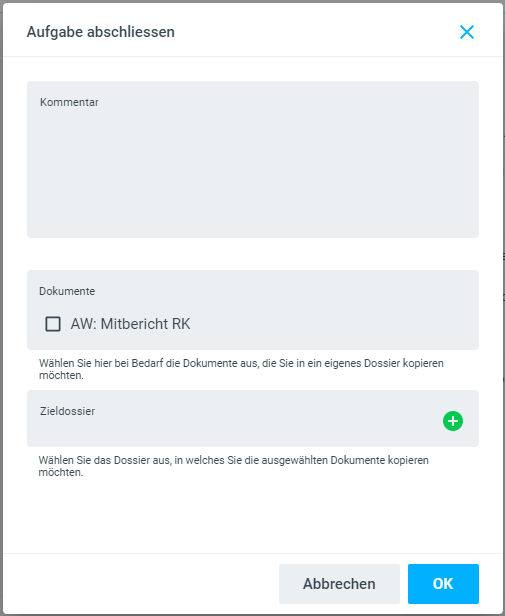Viewport: 505px width, 616px height.
Task: Click the Aufgabe abschliessen dialog title
Action: 101,32
